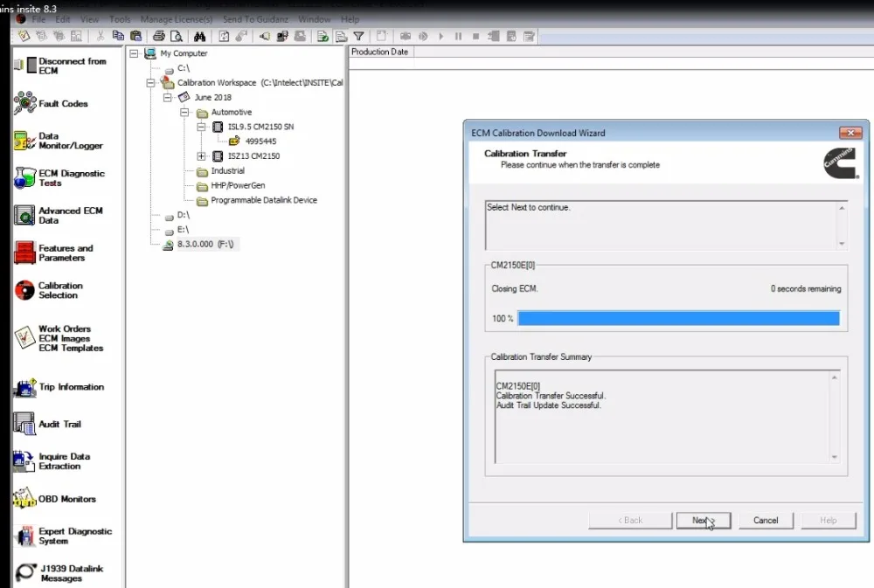Select calibration 4995445 in tree
The height and width of the screenshot is (588, 874).
tap(260, 142)
